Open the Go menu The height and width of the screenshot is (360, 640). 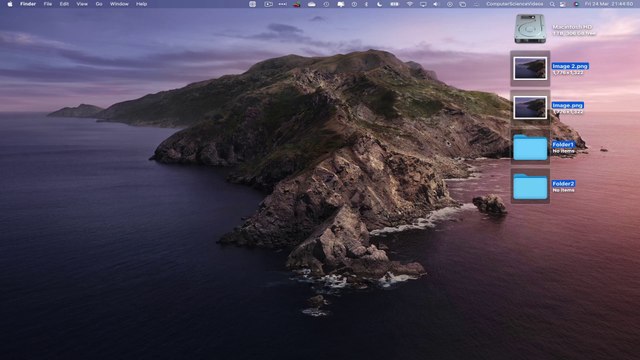point(99,4)
